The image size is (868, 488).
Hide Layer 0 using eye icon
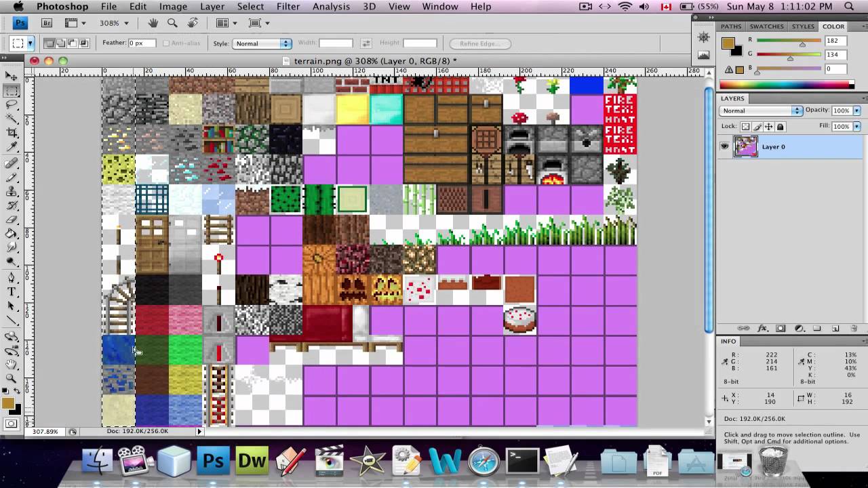(725, 146)
